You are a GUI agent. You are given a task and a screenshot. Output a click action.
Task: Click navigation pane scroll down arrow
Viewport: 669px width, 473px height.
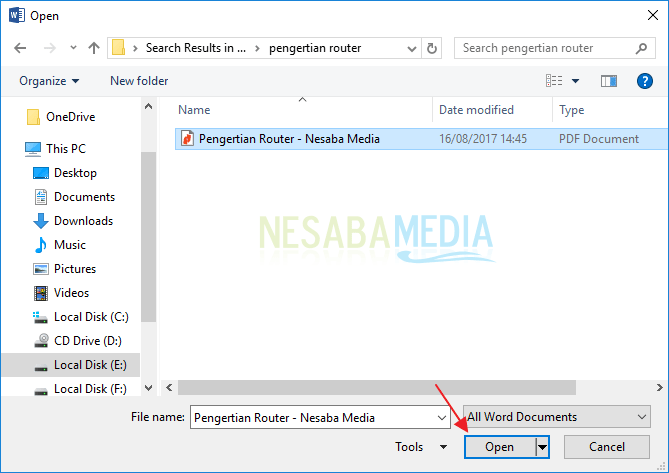coord(148,388)
